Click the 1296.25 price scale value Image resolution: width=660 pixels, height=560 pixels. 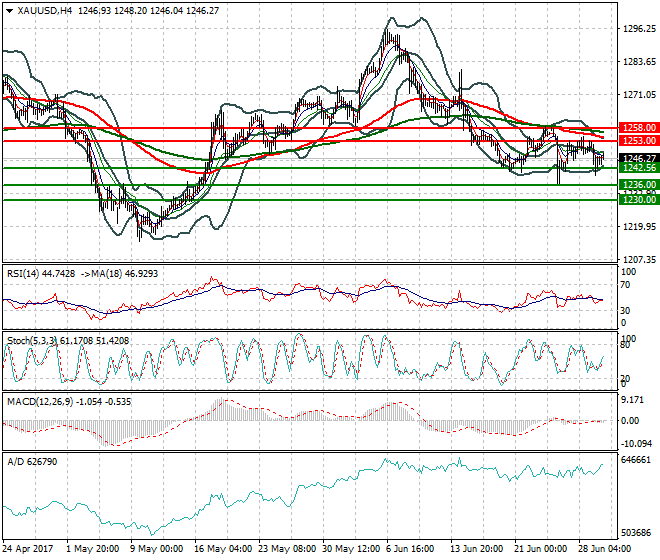(638, 29)
